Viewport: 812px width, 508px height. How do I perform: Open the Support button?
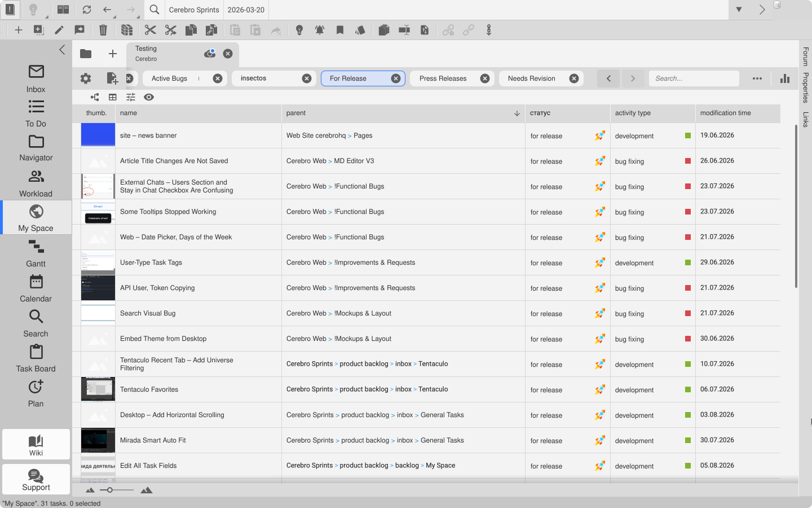coord(36,479)
